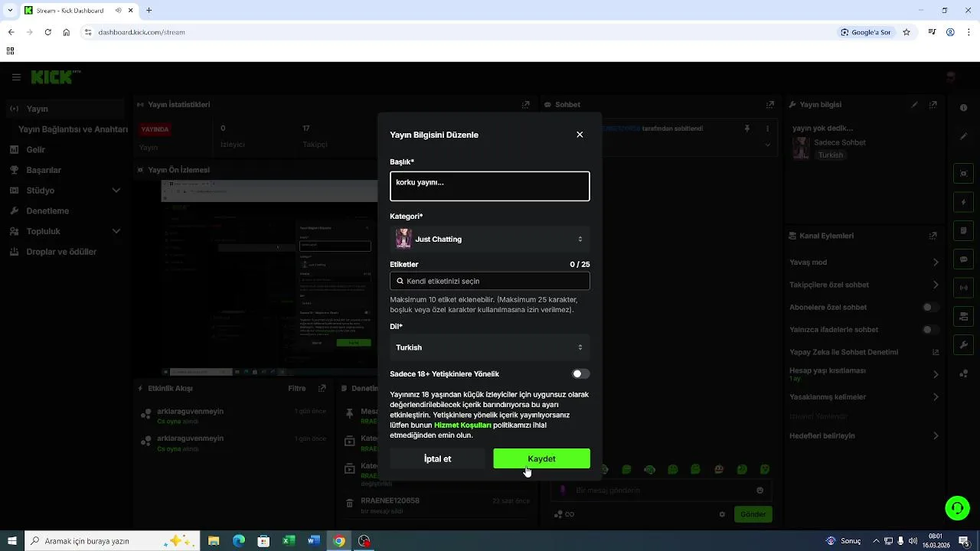Open Droplar ve ödüller in left navigation
The width and height of the screenshot is (980, 551).
point(61,252)
